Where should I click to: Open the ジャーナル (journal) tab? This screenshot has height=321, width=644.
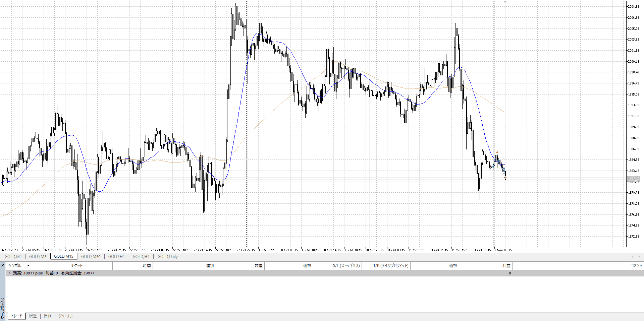click(66, 316)
